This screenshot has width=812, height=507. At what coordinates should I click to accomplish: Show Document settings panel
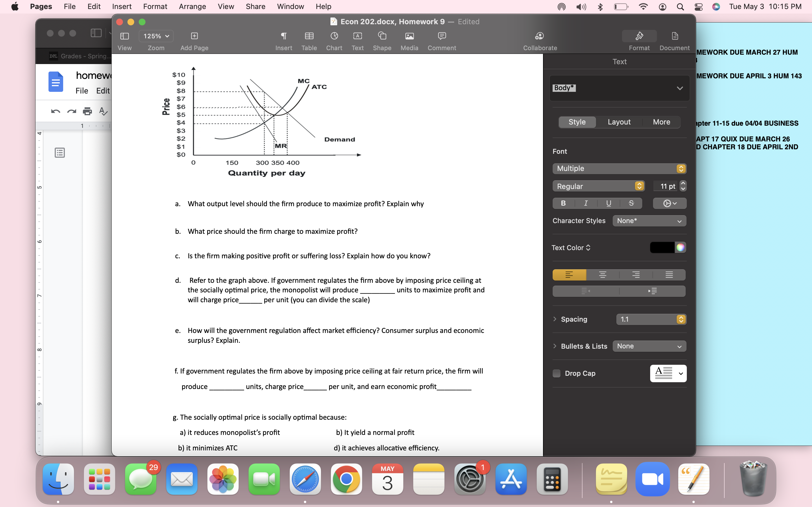click(x=674, y=40)
